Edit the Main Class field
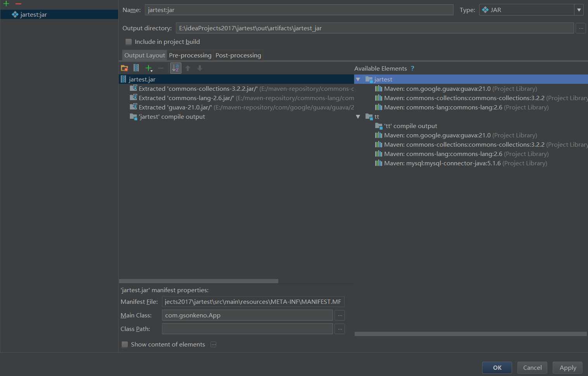Viewport: 588px width, 376px height. pos(247,315)
